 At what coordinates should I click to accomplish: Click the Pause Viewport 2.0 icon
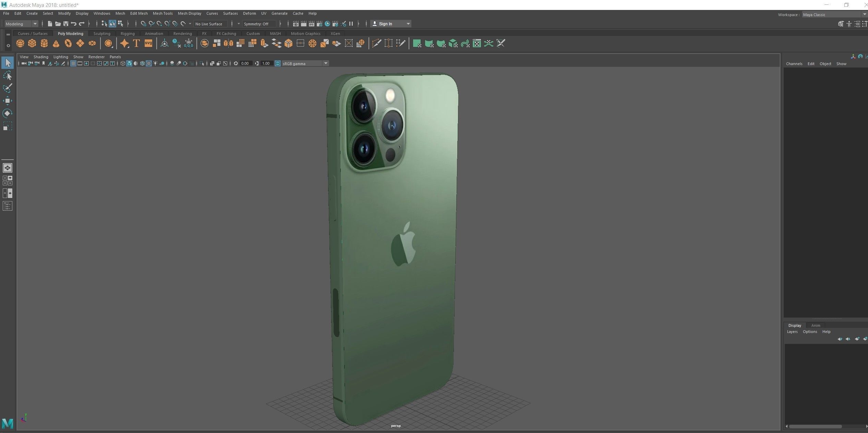click(351, 24)
